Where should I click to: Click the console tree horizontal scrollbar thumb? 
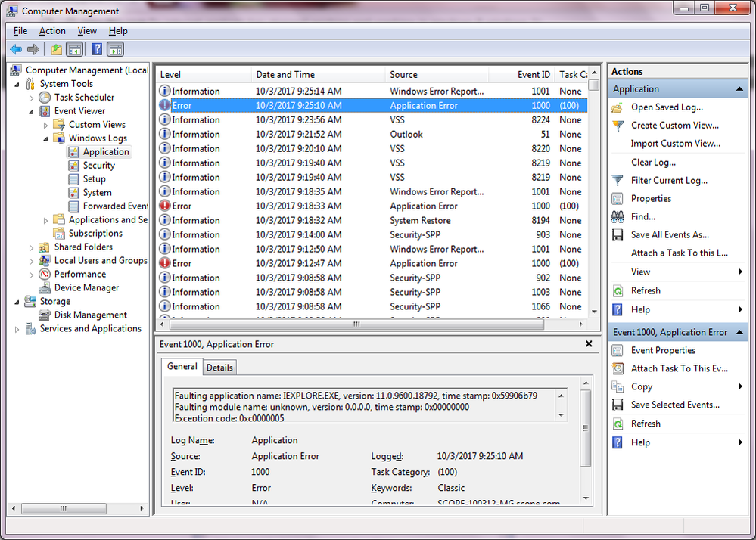(64, 509)
